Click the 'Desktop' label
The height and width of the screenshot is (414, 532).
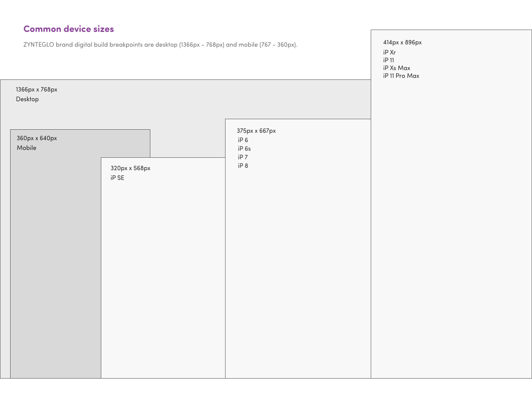(x=27, y=99)
